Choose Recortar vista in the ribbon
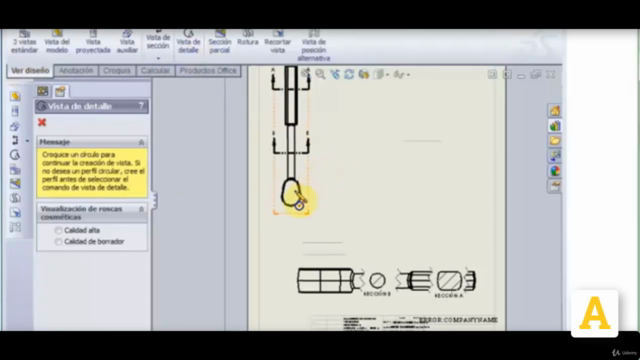This screenshot has width=640, height=360. (278, 42)
